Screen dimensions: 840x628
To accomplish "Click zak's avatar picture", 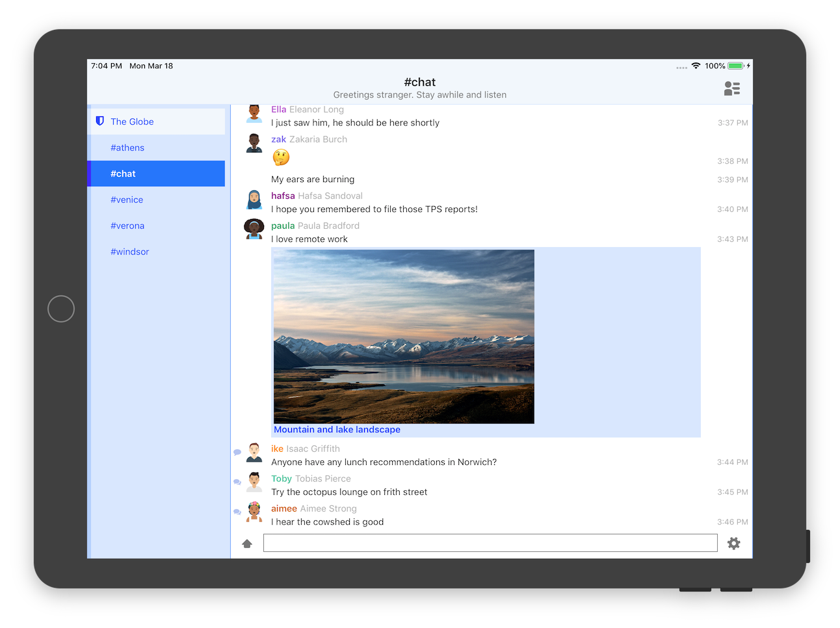I will [x=254, y=143].
